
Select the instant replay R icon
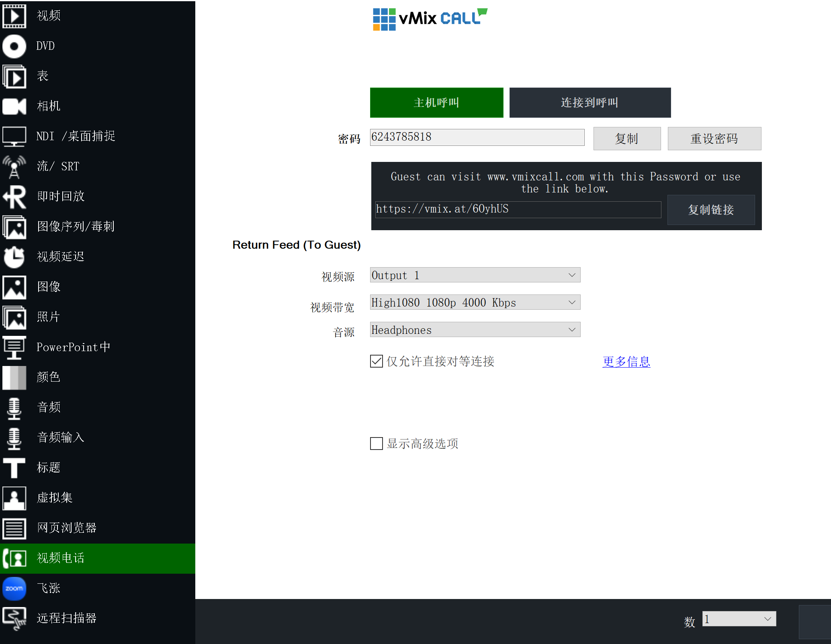[14, 197]
